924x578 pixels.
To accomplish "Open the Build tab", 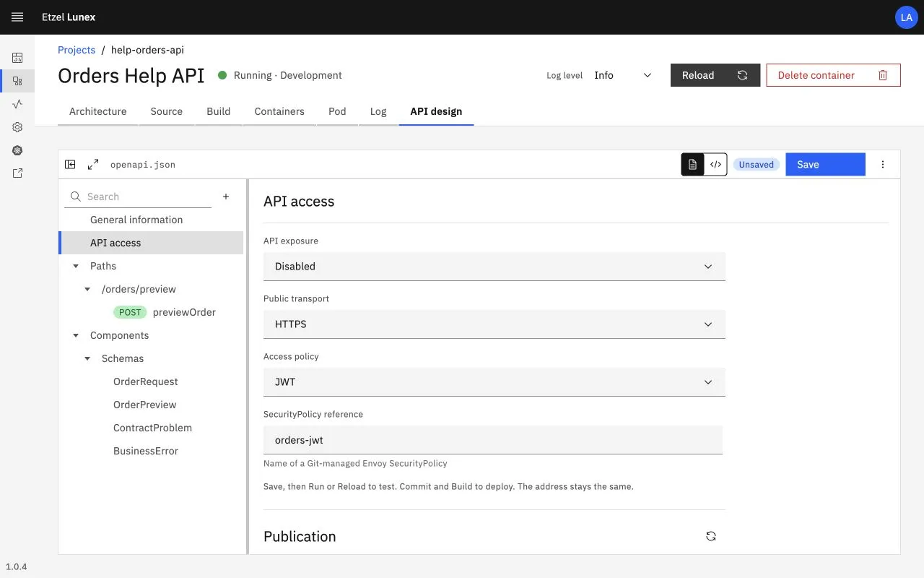I will click(x=219, y=111).
